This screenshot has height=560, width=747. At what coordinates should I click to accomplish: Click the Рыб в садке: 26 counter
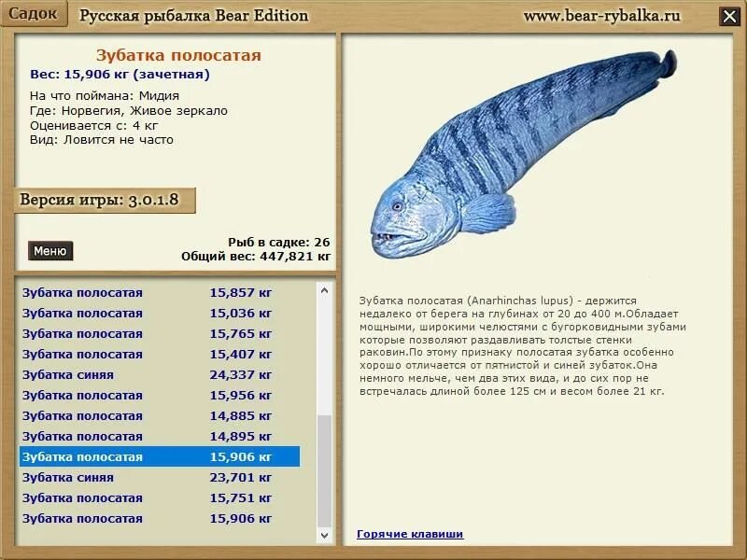pyautogui.click(x=278, y=242)
